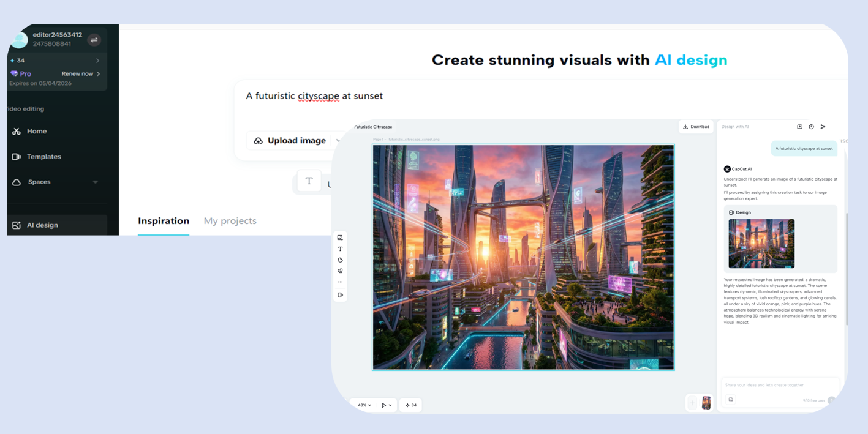Click the chat history clock icon
The width and height of the screenshot is (868, 434).
[x=812, y=127]
